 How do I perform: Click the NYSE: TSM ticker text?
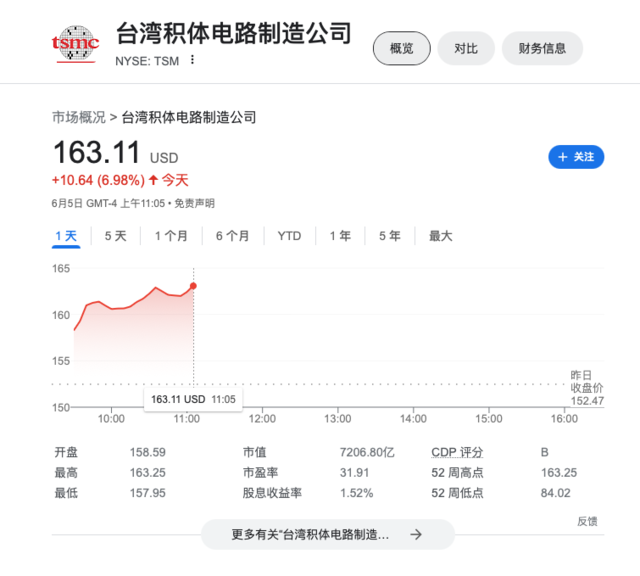[x=147, y=61]
